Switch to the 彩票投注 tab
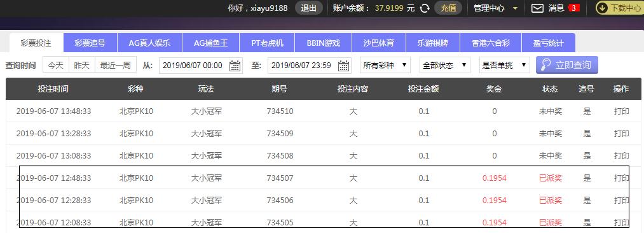This screenshot has width=644, height=233. (36, 43)
